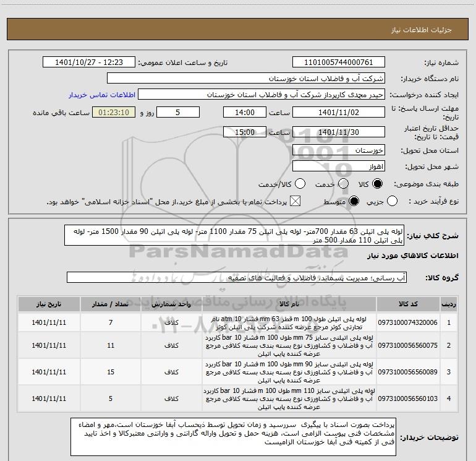Click the unit کلاف in row 1
The height and width of the screenshot is (461, 476).
171,323
